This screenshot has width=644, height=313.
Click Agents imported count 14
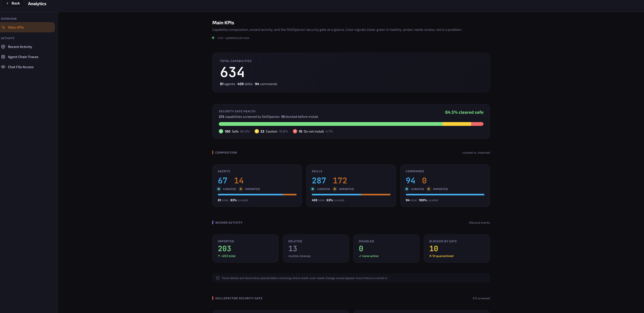click(x=239, y=181)
